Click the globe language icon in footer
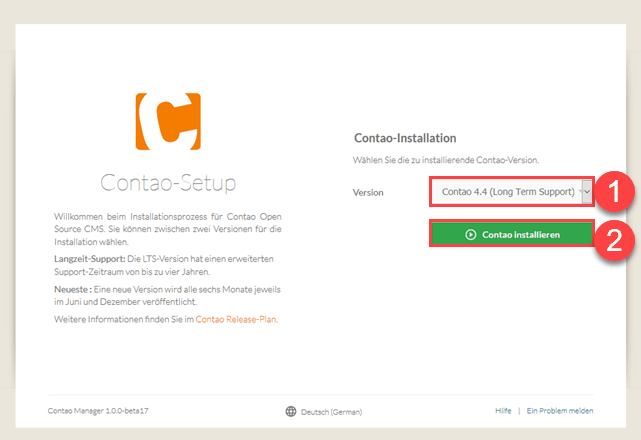The width and height of the screenshot is (641, 440). click(x=291, y=411)
